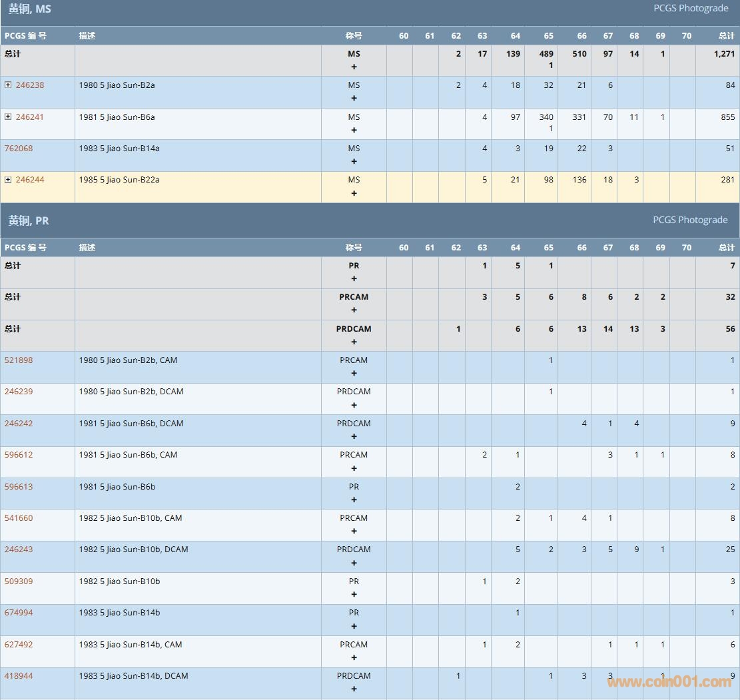Click plus sign under PRDCAM total row

pos(354,342)
